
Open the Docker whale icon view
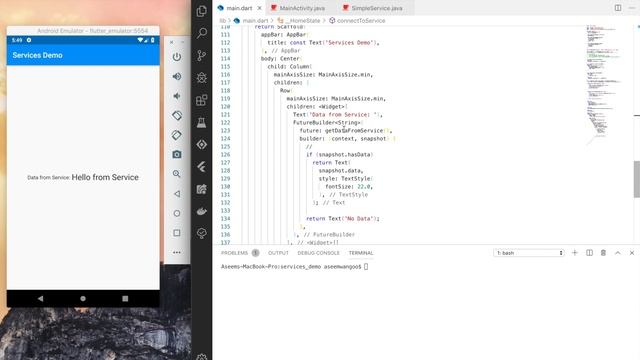click(202, 211)
